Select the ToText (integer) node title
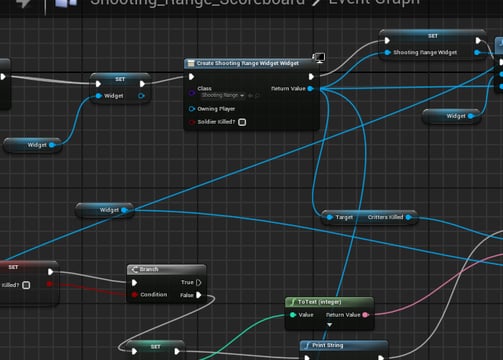The width and height of the screenshot is (503, 360). click(319, 302)
